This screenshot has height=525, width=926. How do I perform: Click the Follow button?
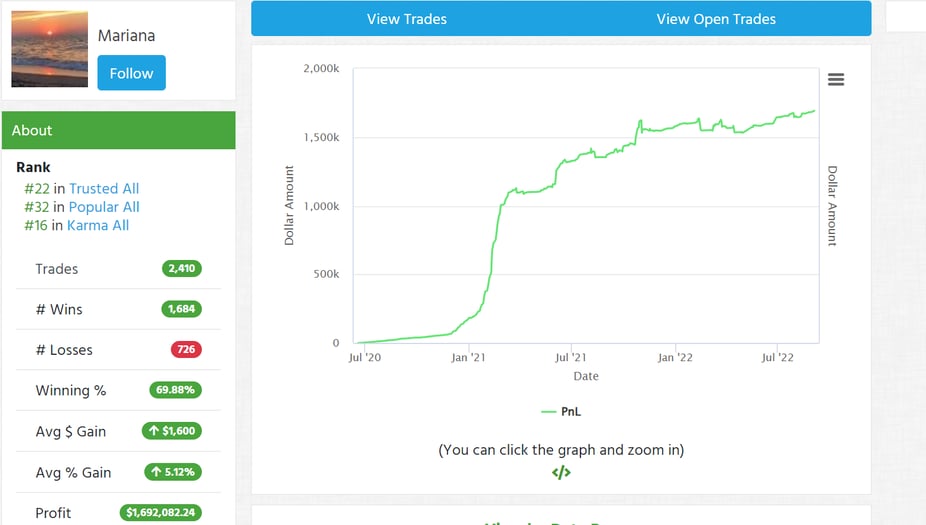131,73
